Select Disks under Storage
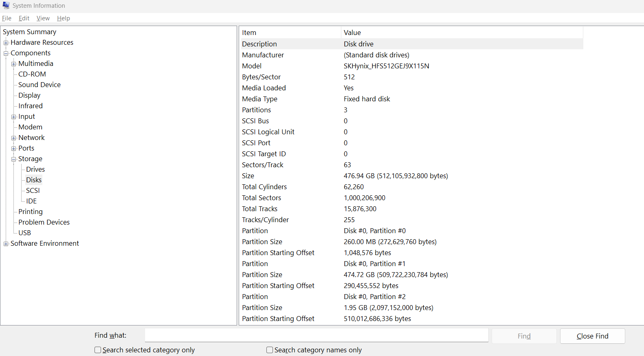The image size is (644, 356). pyautogui.click(x=34, y=180)
